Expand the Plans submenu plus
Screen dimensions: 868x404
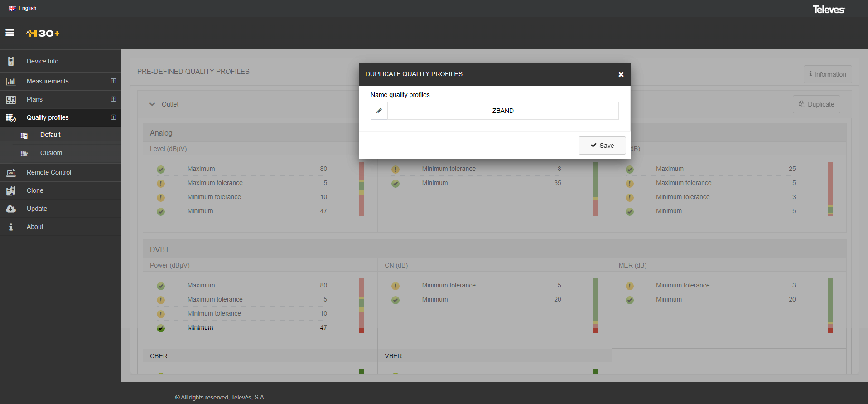113,99
